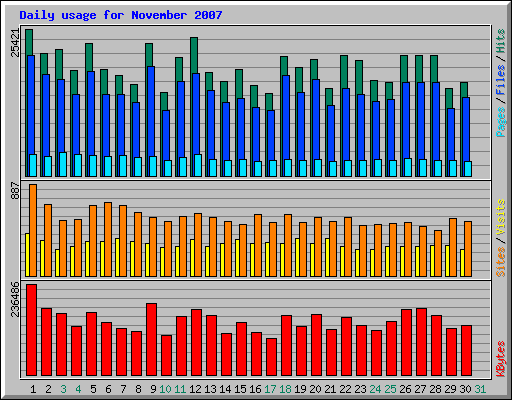Image resolution: width=512 pixels, height=400 pixels.
Task: Click the 25421 hits axis value
Action: pos(16,43)
